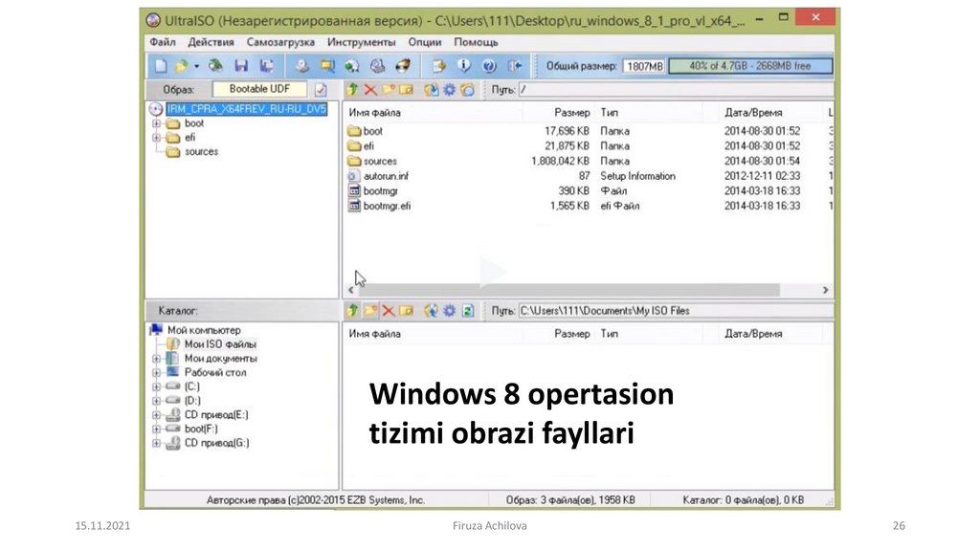This screenshot has width=980, height=551.
Task: Click the Refresh icon in the Каталог toolbar
Action: (467, 311)
